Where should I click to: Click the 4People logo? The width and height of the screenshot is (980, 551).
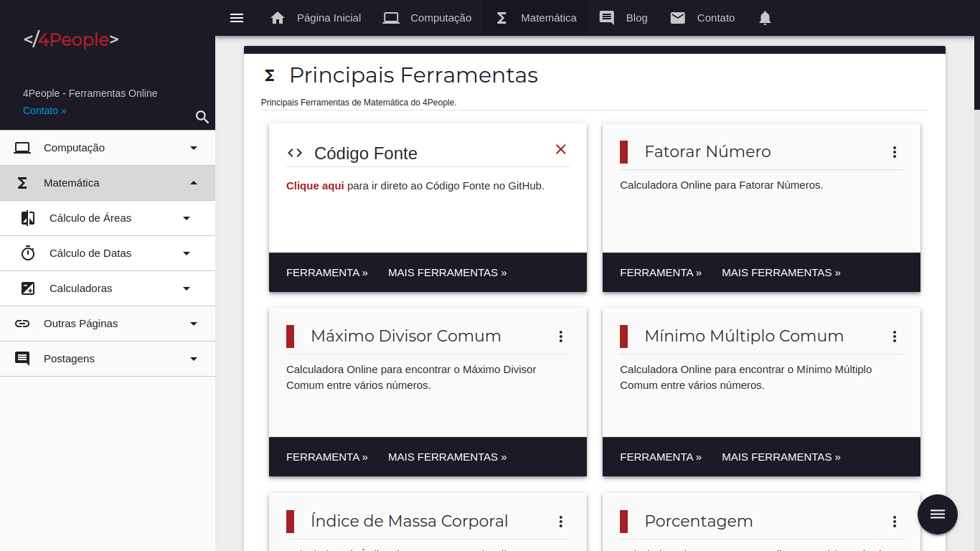71,40
